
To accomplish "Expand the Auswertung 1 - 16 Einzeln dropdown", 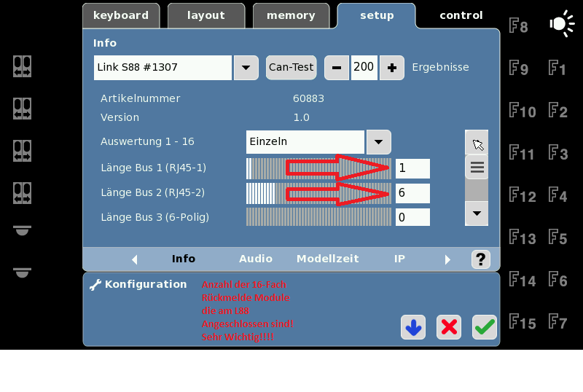I will 377,141.
